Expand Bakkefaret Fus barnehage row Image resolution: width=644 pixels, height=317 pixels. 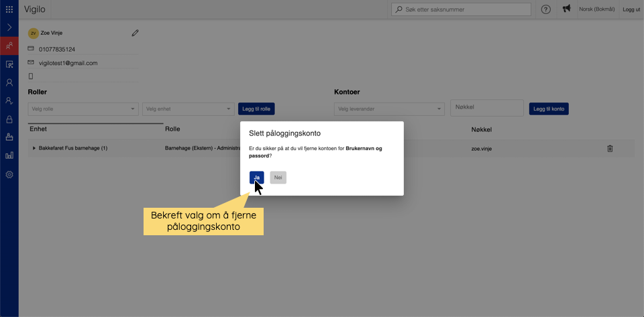point(34,148)
